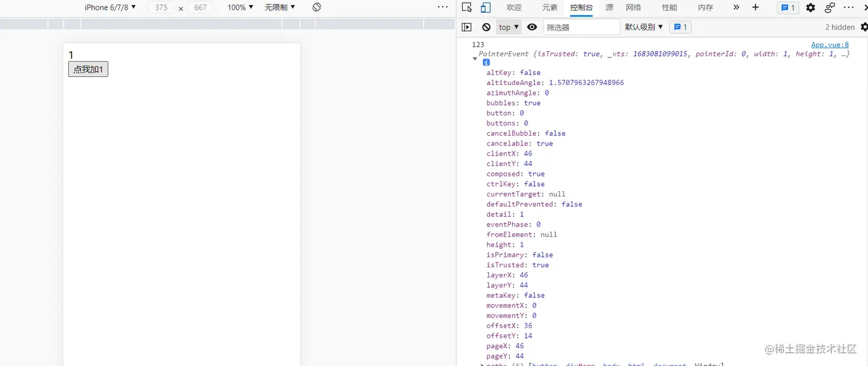Select the PointerEvent summary line
The image size is (868, 366).
pos(664,54)
